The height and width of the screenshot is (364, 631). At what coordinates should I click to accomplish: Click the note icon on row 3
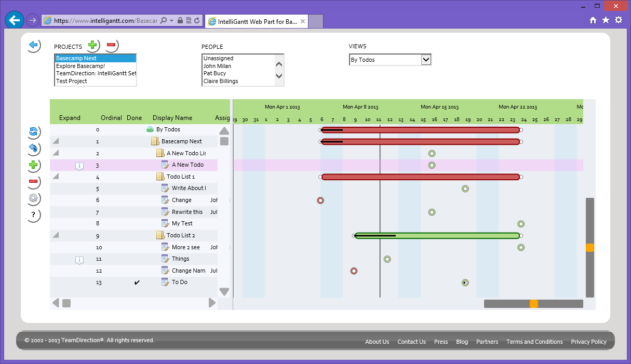(x=79, y=166)
